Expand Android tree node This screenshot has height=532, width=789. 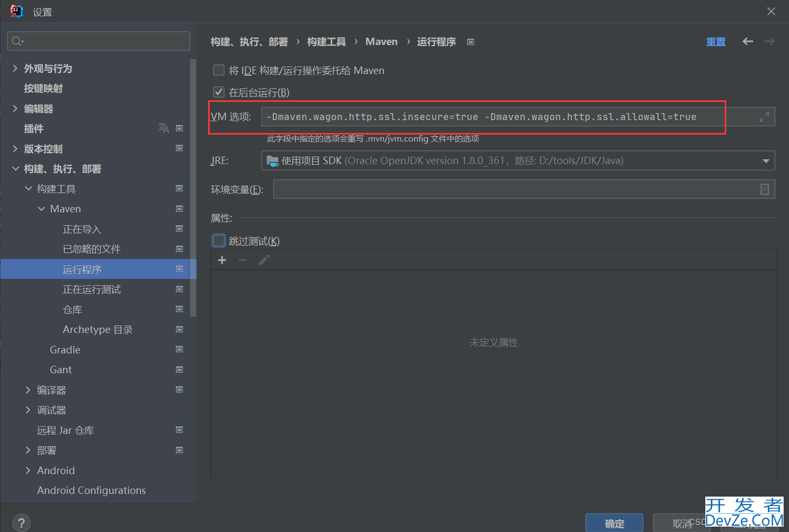point(28,470)
